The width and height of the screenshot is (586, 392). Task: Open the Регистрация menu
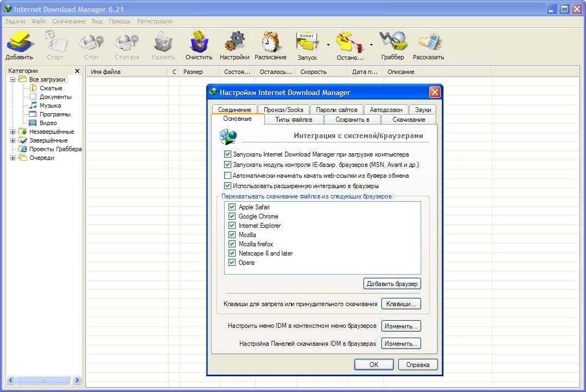coord(155,21)
